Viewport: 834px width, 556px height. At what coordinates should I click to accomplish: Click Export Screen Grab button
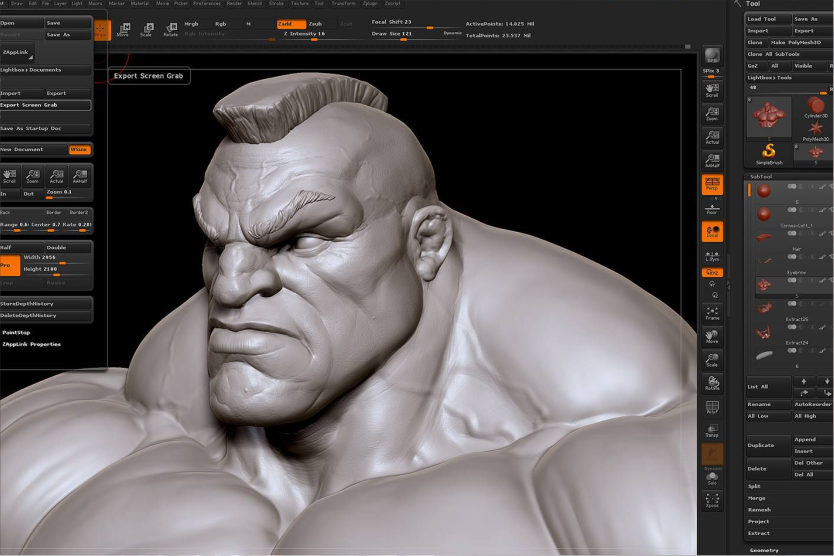coord(45,105)
